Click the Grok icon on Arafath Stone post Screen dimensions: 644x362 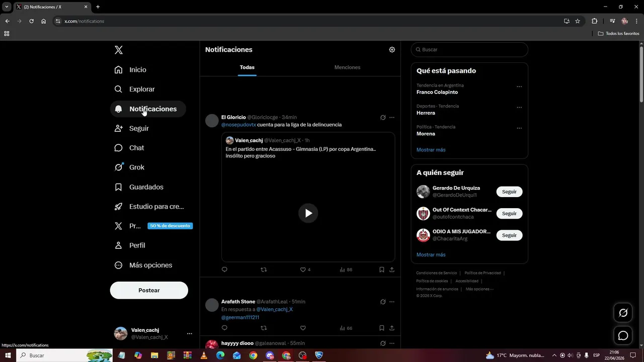coord(383,302)
